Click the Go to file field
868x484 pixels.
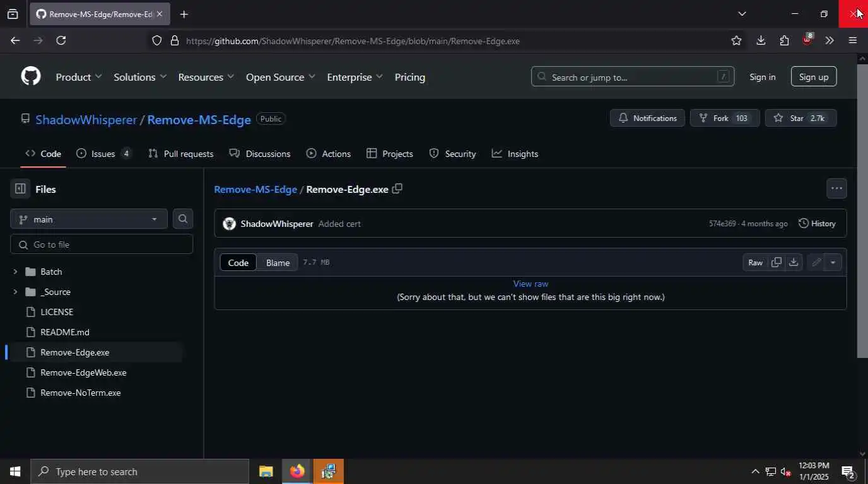pyautogui.click(x=102, y=245)
